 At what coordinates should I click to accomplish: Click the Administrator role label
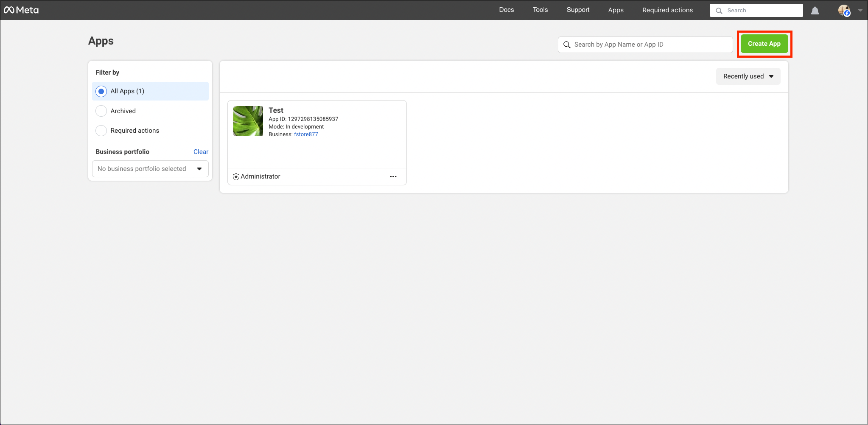260,176
